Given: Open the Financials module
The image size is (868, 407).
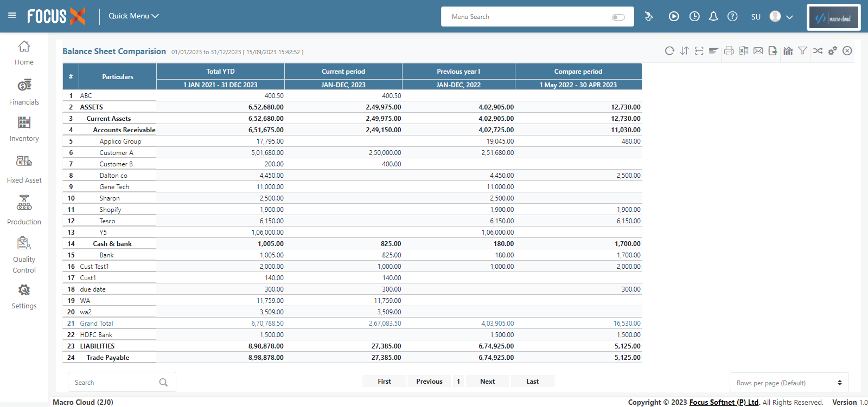Looking at the screenshot, I should [x=24, y=92].
